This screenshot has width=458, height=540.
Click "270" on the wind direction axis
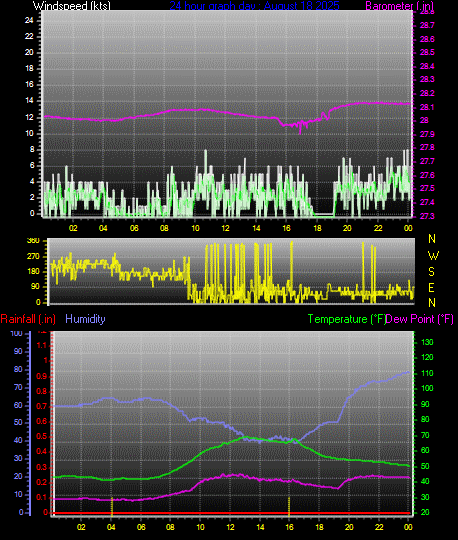(x=33, y=256)
